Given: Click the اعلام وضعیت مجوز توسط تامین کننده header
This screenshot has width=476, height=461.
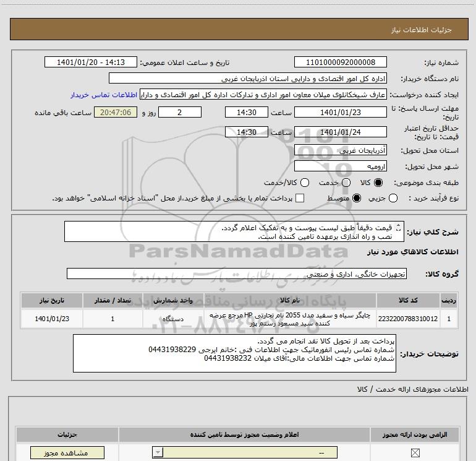Looking at the screenshot, I should pyautogui.click(x=244, y=435).
